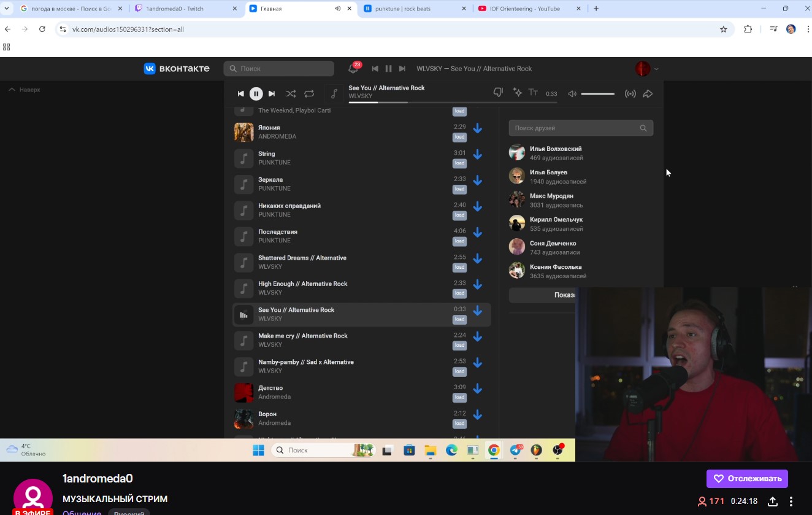Viewport: 812px width, 515px height.
Task: Download Namby-pamby with the blue arrow
Action: (478, 363)
